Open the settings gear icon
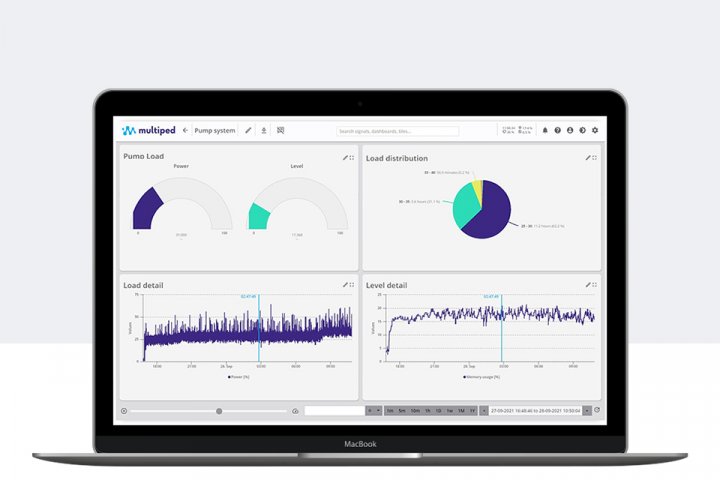720x480 pixels. pyautogui.click(x=595, y=130)
